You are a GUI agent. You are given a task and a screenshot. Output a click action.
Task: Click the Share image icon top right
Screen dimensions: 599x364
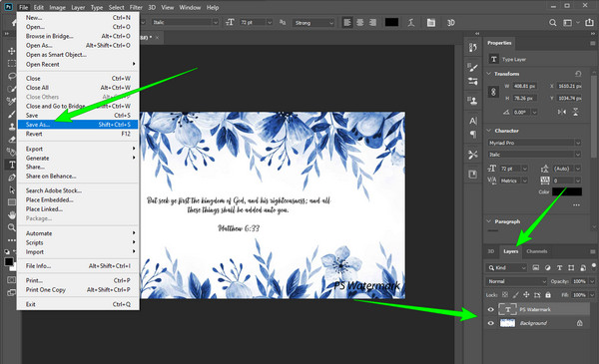coord(589,23)
